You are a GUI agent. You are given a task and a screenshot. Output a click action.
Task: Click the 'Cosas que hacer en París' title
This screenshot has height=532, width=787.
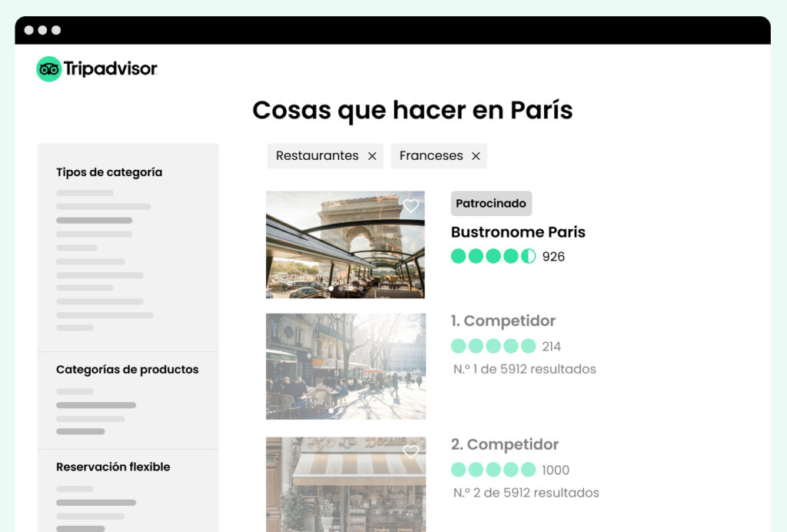pos(412,111)
